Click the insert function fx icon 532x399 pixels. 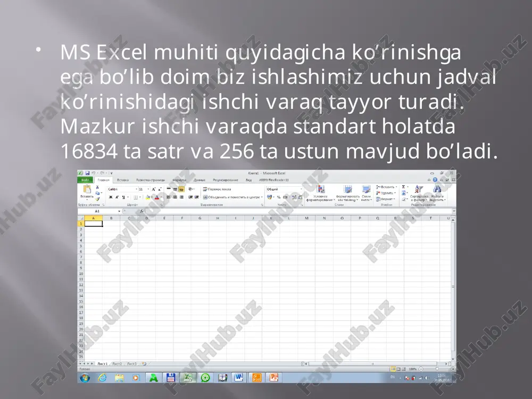142,211
